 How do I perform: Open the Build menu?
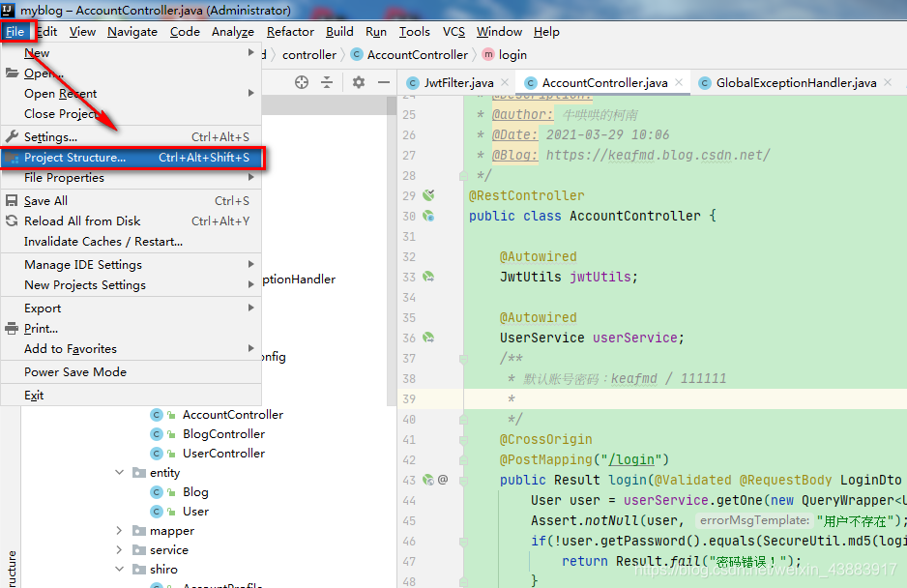coord(339,32)
